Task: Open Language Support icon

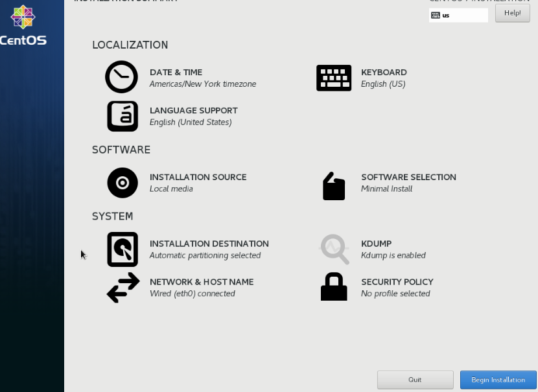Action: tap(123, 116)
